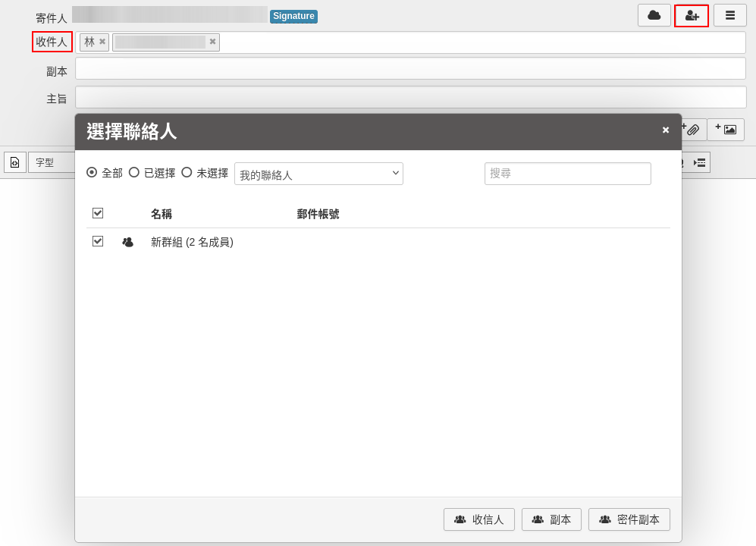Open the hamburger menu icon

729,15
